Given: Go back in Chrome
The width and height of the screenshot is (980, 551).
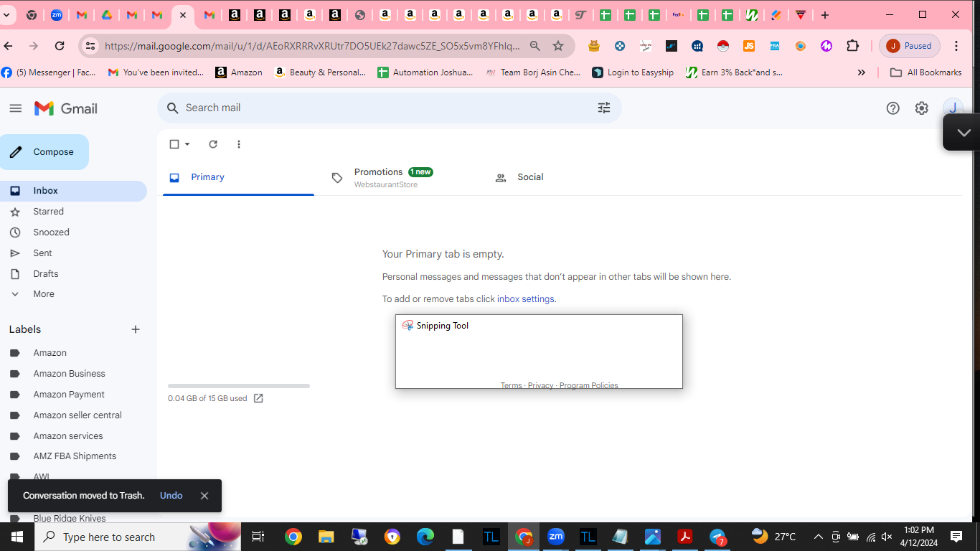Looking at the screenshot, I should coord(9,46).
